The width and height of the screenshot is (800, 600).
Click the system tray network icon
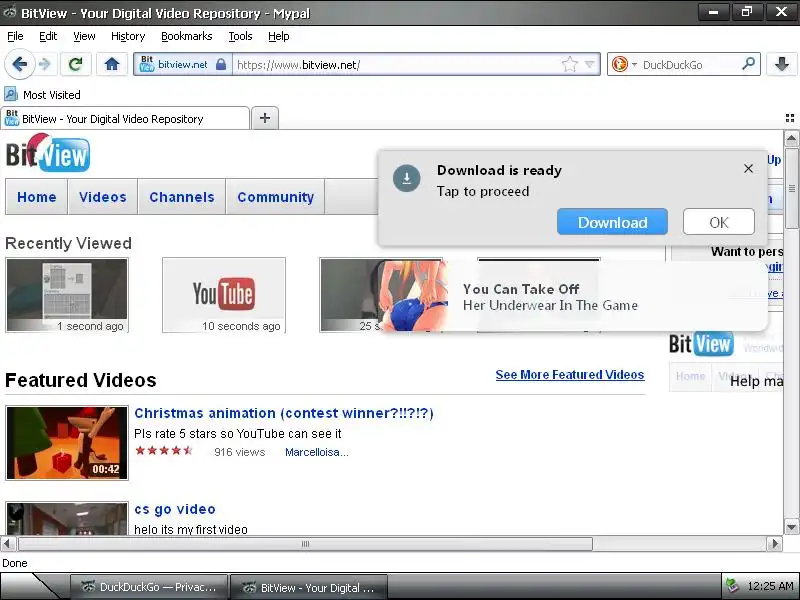click(733, 586)
